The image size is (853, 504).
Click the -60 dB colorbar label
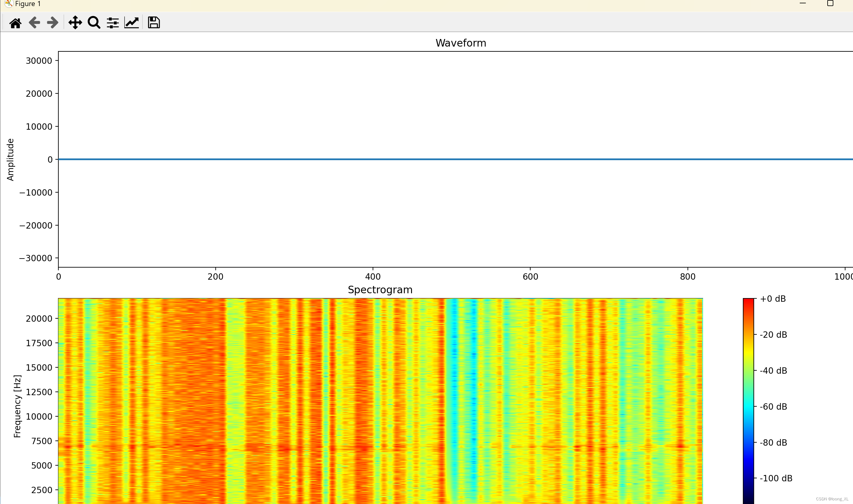coord(773,407)
